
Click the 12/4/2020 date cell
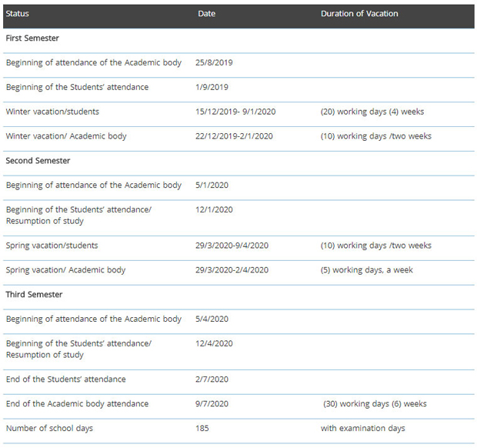(214, 343)
